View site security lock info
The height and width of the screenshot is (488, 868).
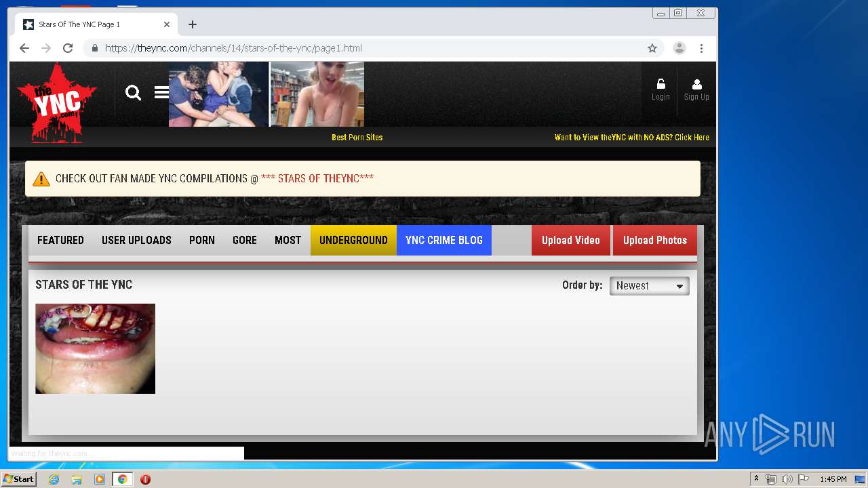(95, 48)
